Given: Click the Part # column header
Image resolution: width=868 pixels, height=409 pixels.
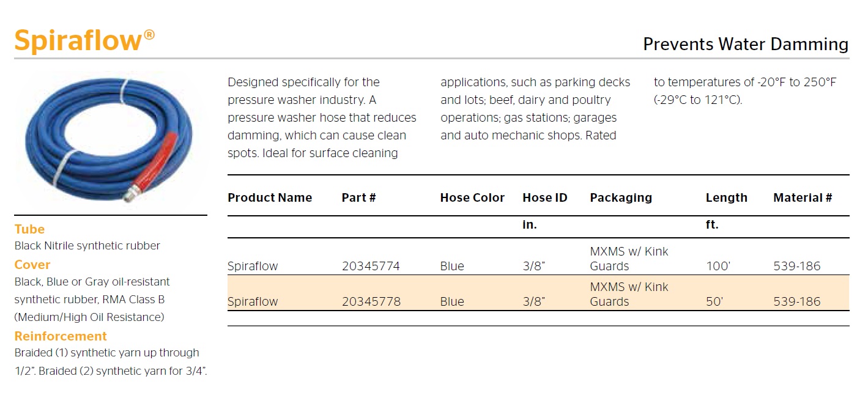Looking at the screenshot, I should click(358, 197).
